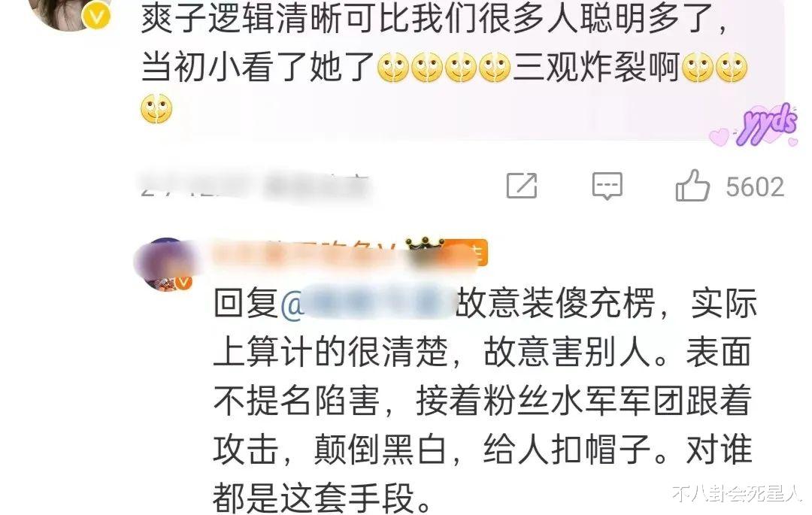The image size is (812, 515).
Task: Click the blurred timestamp below the first comment
Action: (254, 186)
